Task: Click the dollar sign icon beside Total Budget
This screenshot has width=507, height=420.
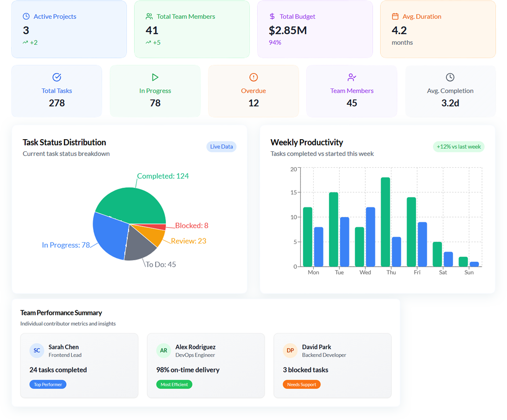Action: coord(272,16)
